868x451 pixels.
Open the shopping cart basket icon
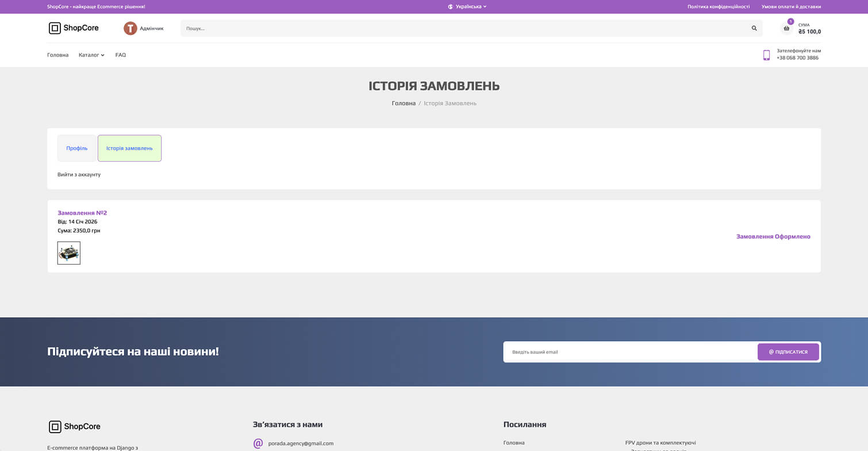tap(786, 28)
